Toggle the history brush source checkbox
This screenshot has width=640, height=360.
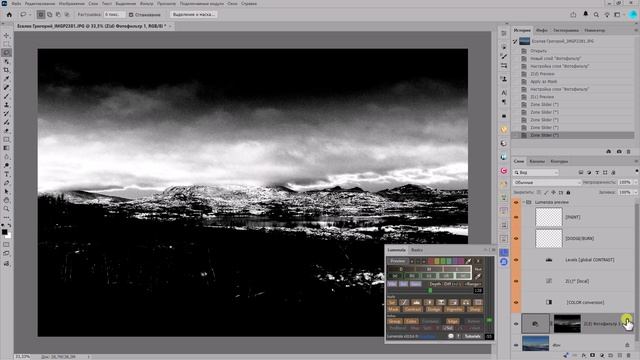click(515, 41)
